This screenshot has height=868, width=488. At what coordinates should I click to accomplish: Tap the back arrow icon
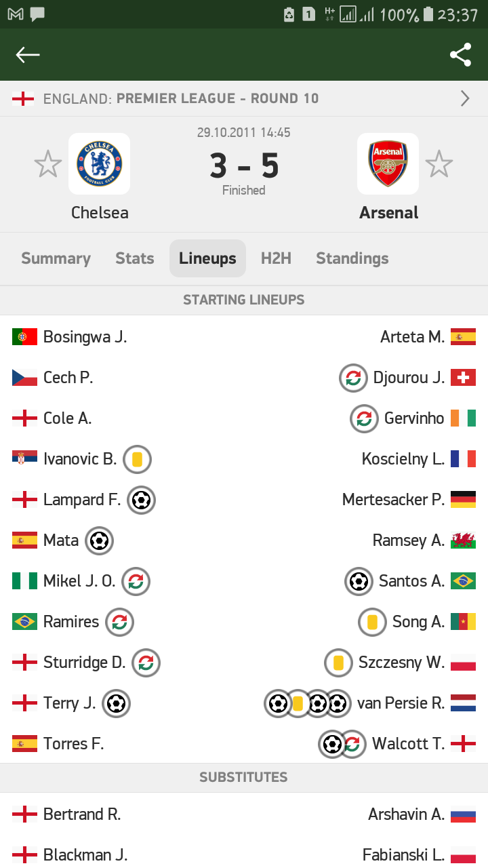coord(28,55)
